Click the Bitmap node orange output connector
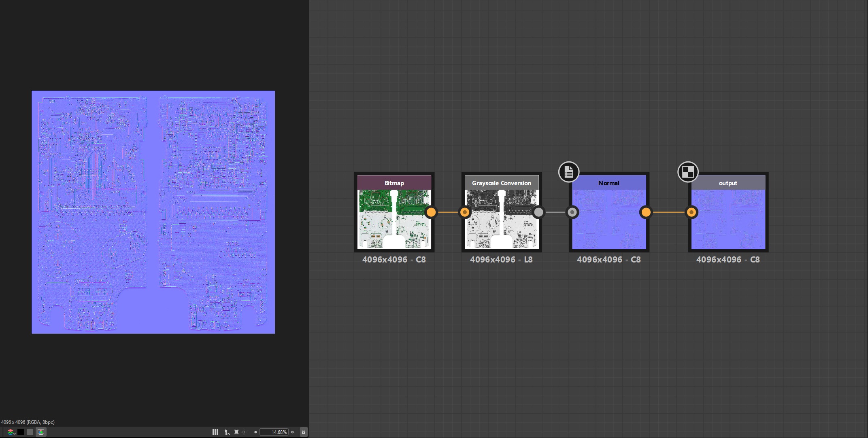 click(431, 212)
